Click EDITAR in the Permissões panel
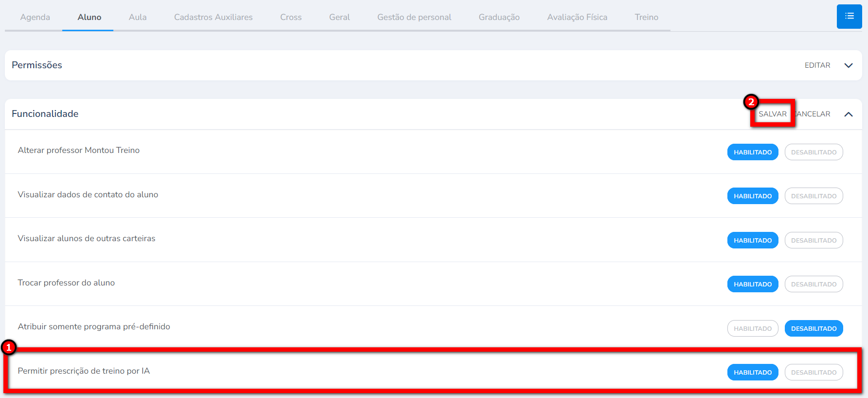 coord(817,65)
